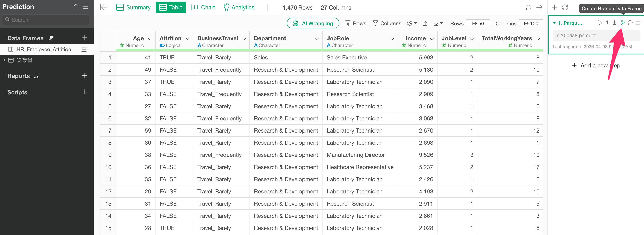Open HR_Employee_Attrition hamburger menu
The image size is (644, 235).
click(84, 50)
